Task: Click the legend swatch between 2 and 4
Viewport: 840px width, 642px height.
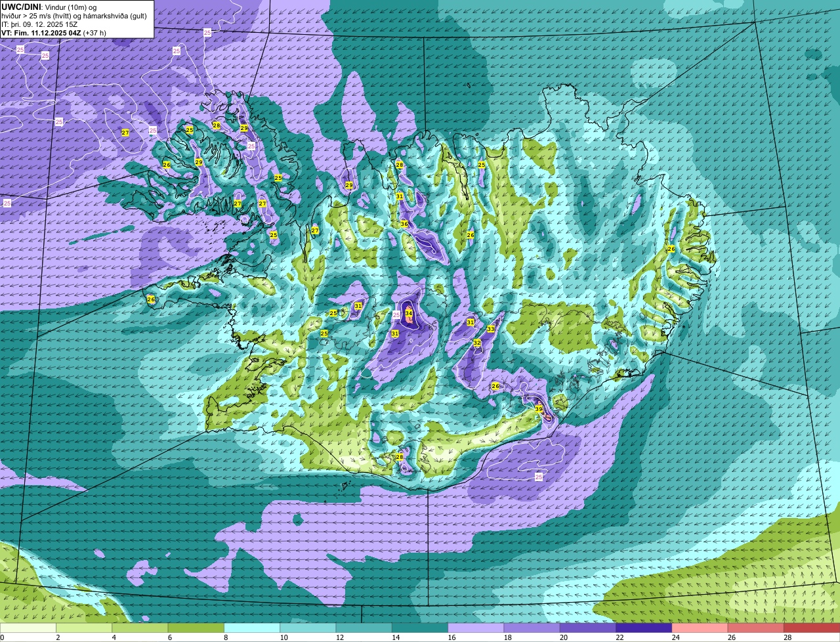Action: pos(84,628)
